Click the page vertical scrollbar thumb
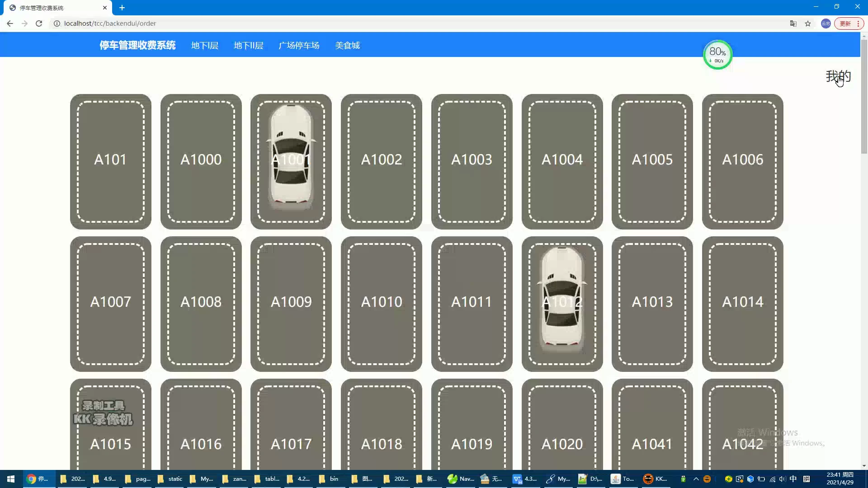 [x=864, y=97]
